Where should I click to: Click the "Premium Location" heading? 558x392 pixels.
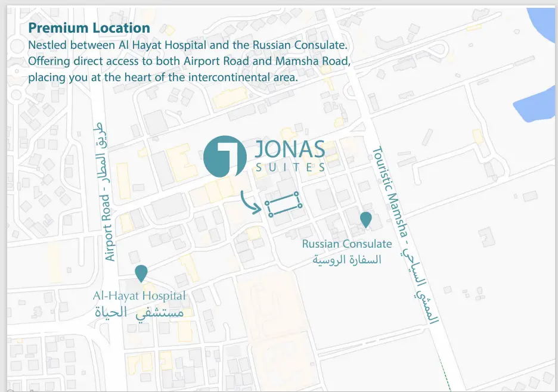pyautogui.click(x=89, y=28)
